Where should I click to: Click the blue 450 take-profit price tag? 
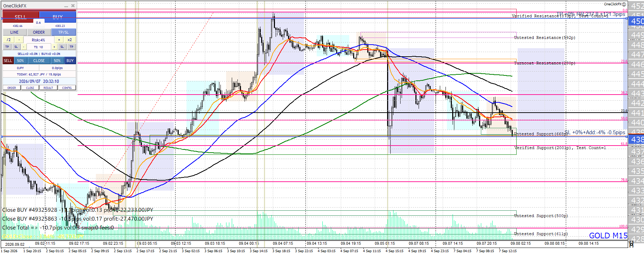(x=637, y=21)
